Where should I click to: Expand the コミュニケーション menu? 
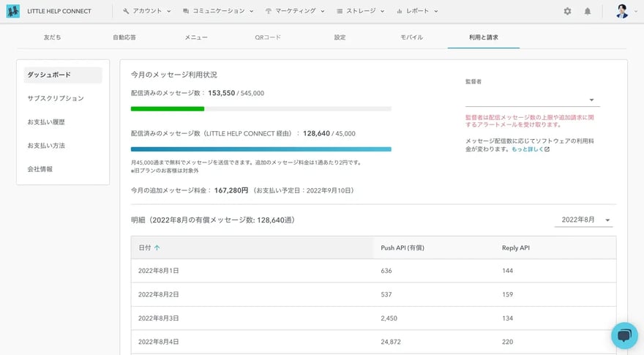click(x=218, y=11)
